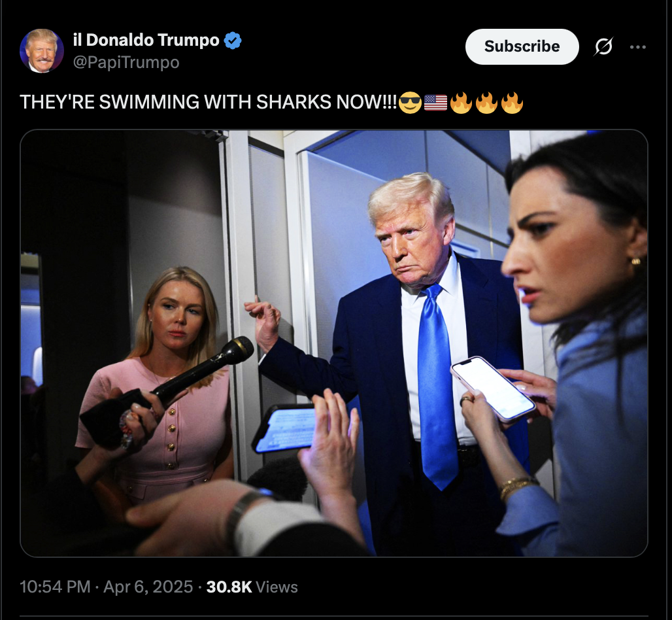Open the il Donaldo Trumpo profile avatar

click(42, 50)
